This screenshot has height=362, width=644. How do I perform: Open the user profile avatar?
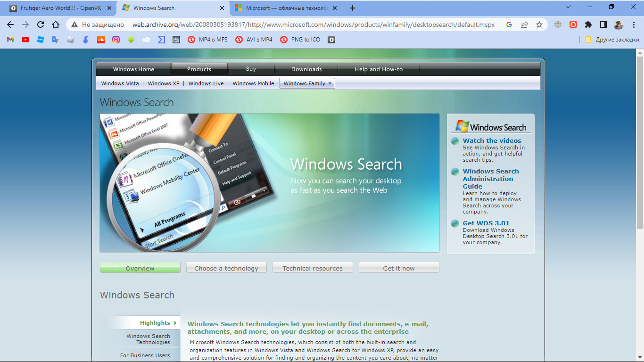[x=619, y=25]
